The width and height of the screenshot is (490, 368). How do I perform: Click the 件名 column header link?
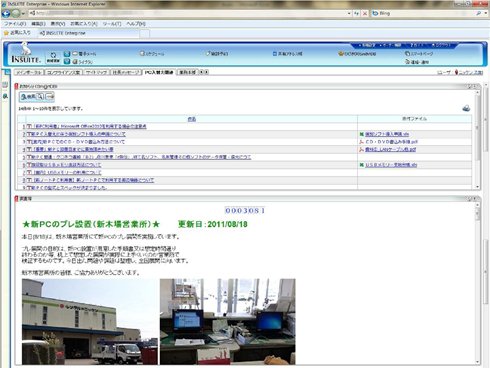tap(192, 119)
